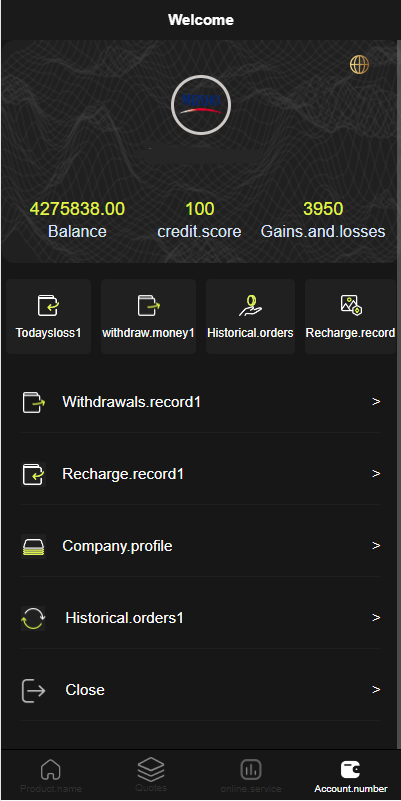Click the Recharge.record1 wallet icon

pyautogui.click(x=34, y=474)
